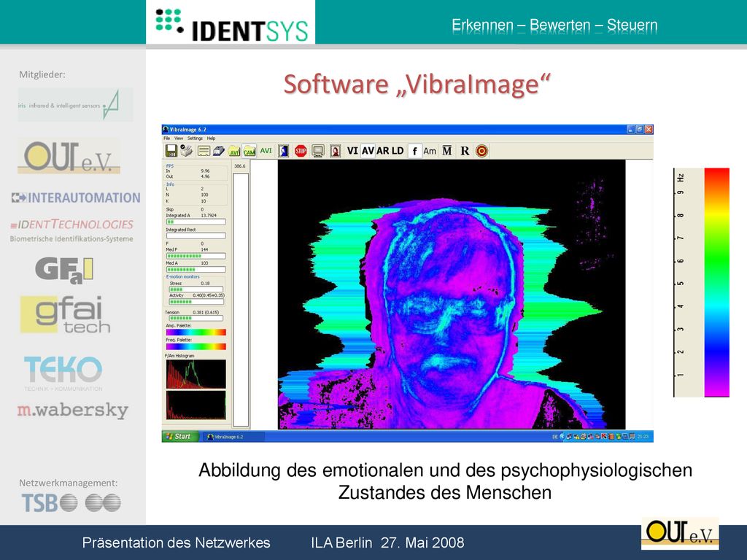Image resolution: width=747 pixels, height=560 pixels.
Task: Click the Stress monitor bar
Action: pos(196,289)
